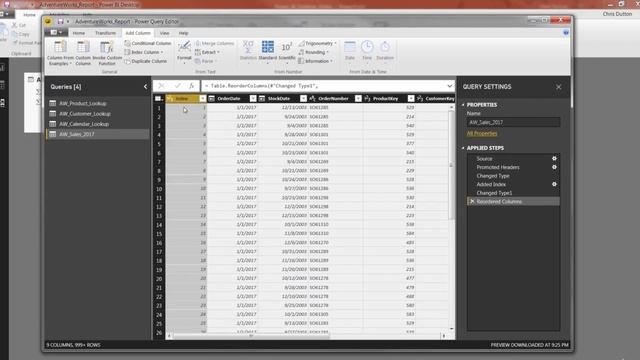Open the All Properties link

tap(482, 133)
